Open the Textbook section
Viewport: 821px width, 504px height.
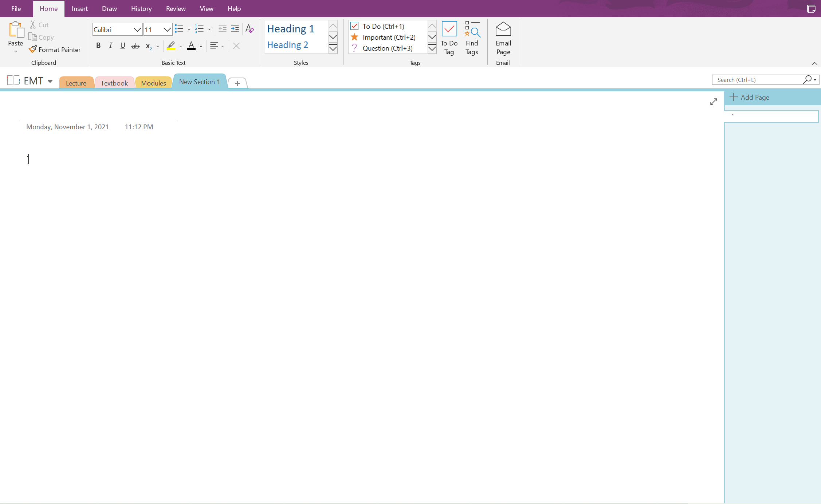[x=114, y=83]
